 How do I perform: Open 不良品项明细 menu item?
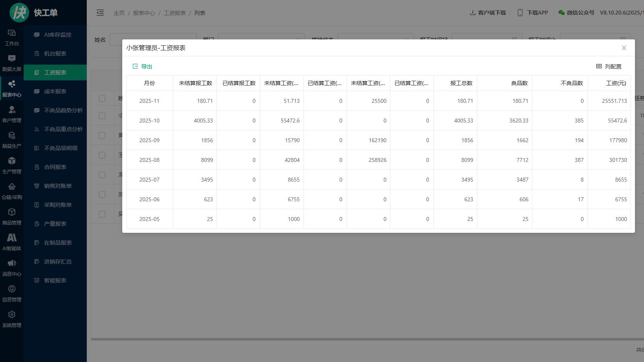tap(55, 148)
